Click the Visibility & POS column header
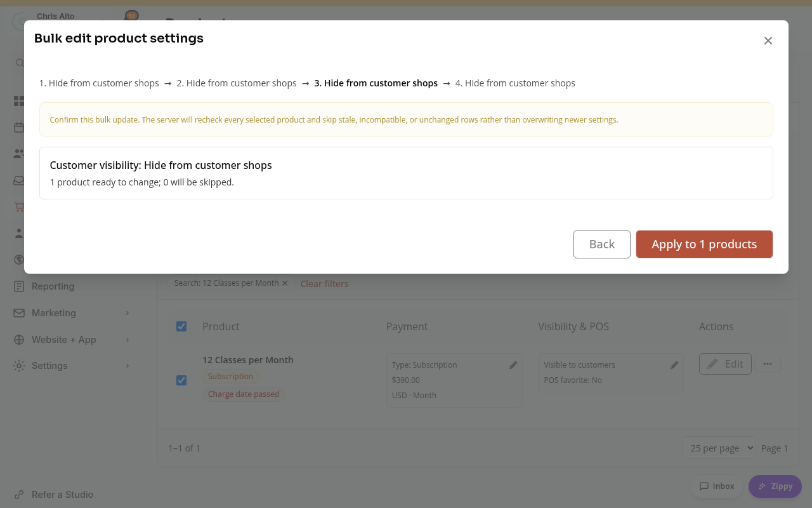 573,326
